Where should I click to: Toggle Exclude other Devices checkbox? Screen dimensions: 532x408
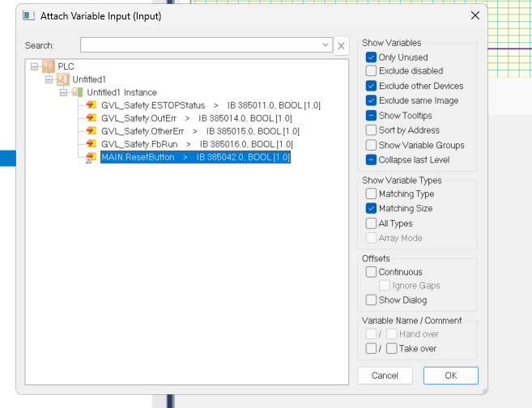click(x=371, y=86)
